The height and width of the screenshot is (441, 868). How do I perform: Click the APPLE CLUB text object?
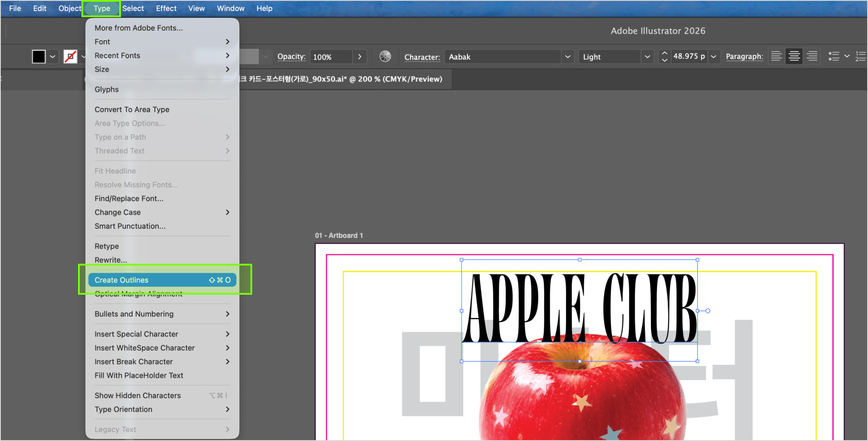580,308
